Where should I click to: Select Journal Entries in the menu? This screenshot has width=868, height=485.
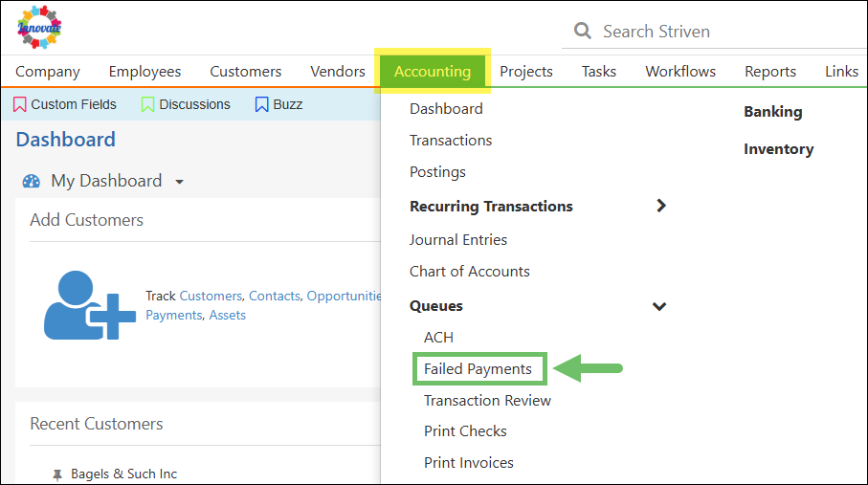point(458,240)
